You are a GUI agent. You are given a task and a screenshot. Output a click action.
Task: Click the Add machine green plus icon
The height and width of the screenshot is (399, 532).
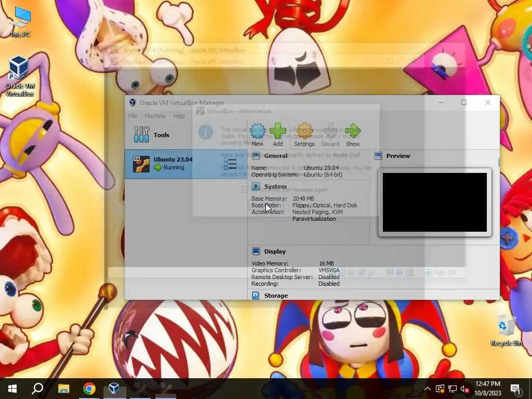tap(277, 131)
